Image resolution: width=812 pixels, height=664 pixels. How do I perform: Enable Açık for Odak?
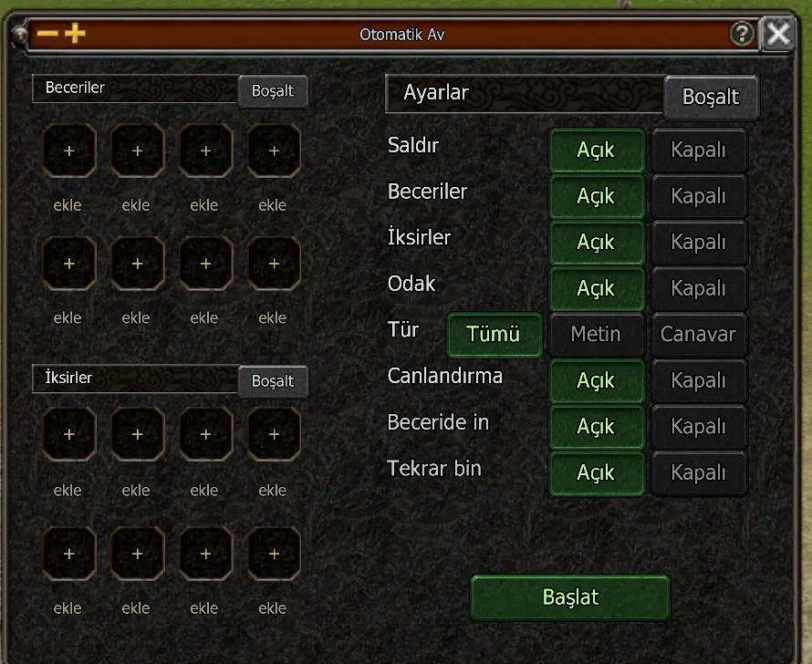(x=597, y=288)
